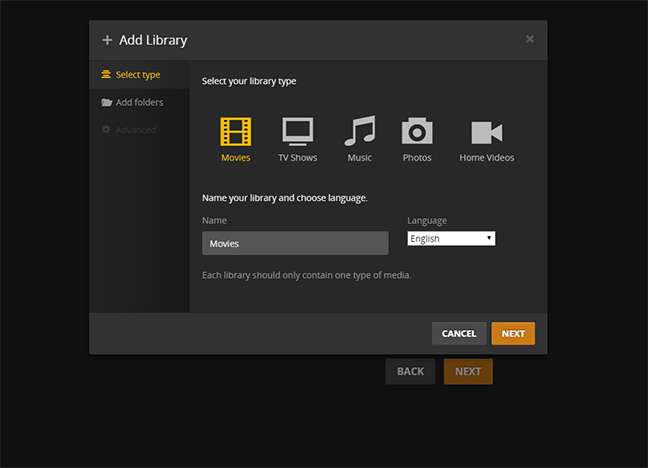Click the Back button behind the dialog
This screenshot has height=468, width=648.
pyautogui.click(x=410, y=371)
